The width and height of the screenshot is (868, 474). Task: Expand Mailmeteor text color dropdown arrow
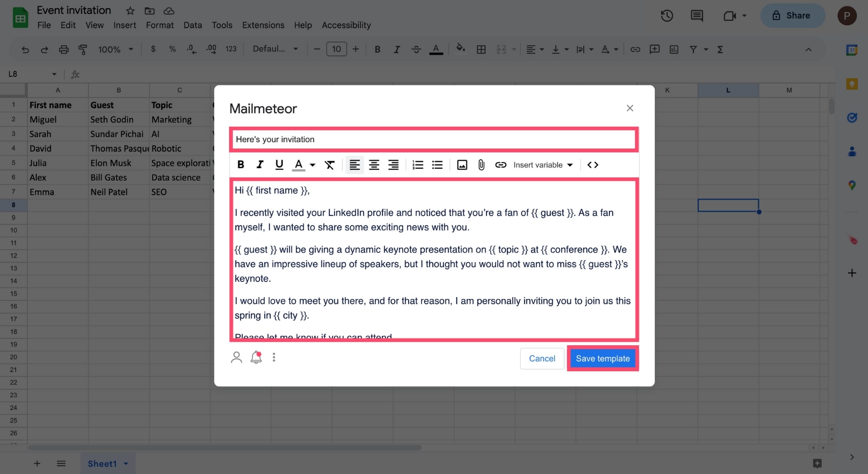(312, 165)
